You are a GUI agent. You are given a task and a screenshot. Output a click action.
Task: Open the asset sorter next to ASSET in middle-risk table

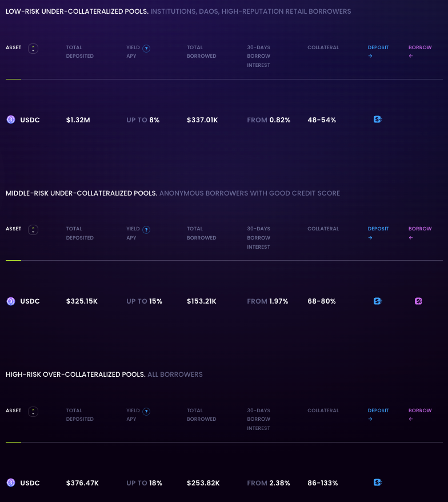click(33, 230)
